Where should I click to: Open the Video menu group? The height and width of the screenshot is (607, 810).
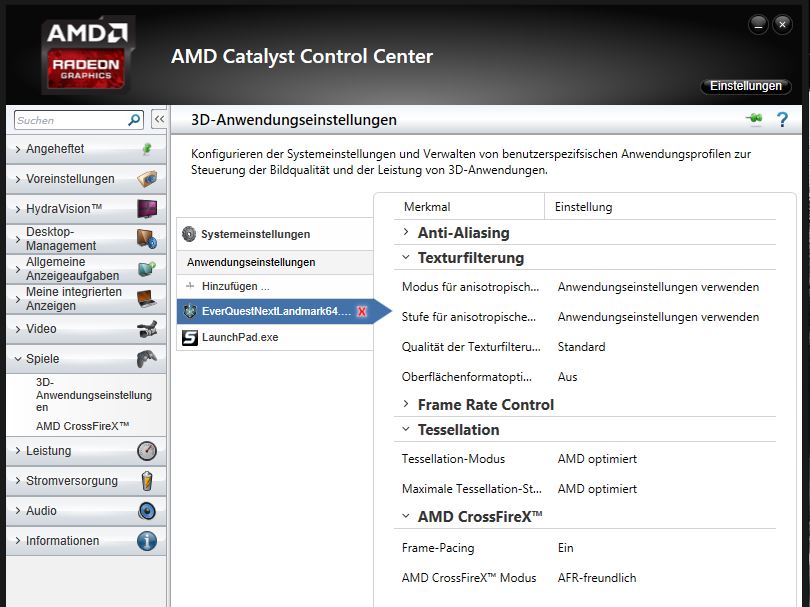point(86,329)
